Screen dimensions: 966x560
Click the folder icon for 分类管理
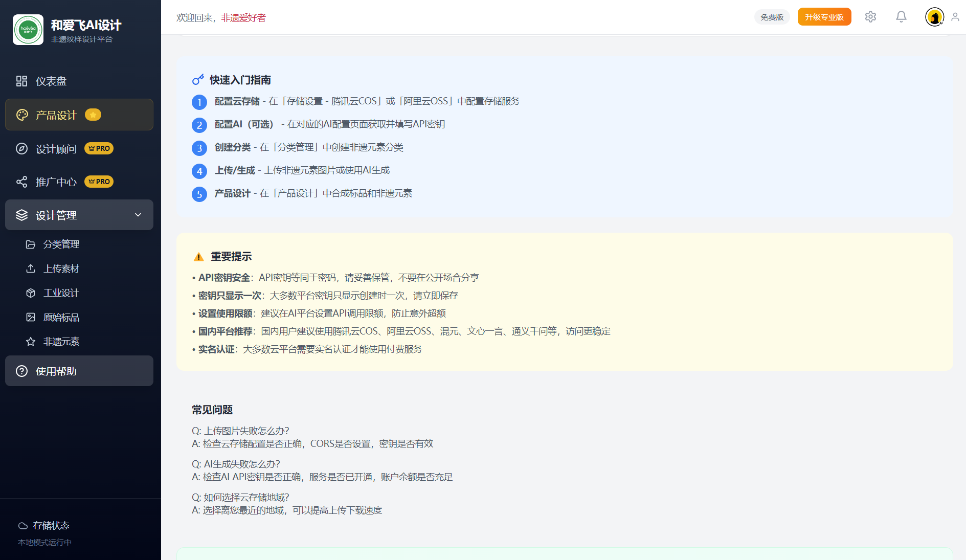pos(31,244)
